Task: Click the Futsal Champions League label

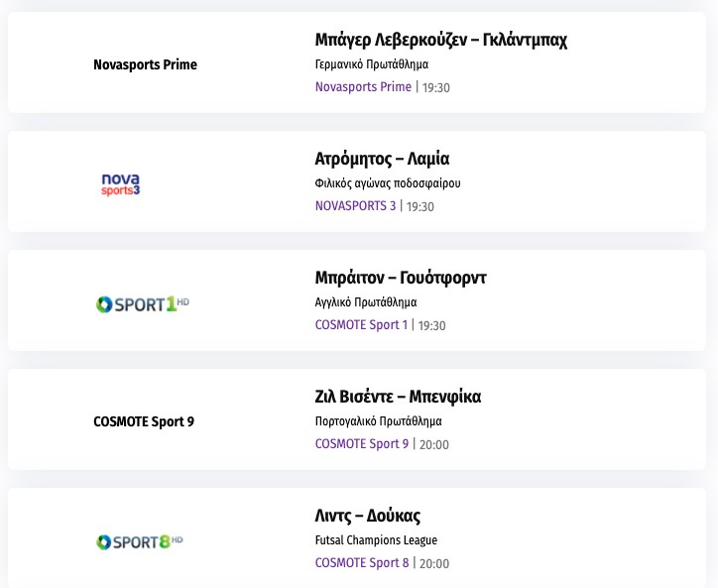Action: pos(376,540)
